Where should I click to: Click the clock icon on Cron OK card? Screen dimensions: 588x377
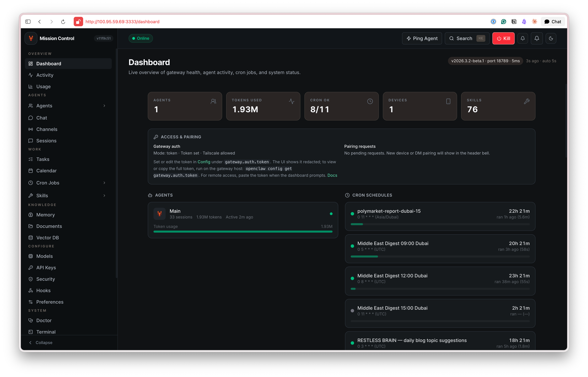coord(370,101)
